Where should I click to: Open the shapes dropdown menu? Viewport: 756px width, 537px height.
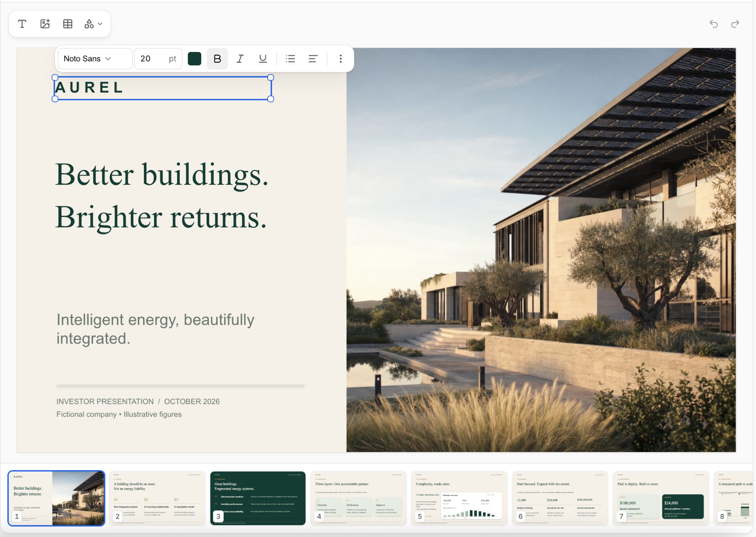coord(93,24)
